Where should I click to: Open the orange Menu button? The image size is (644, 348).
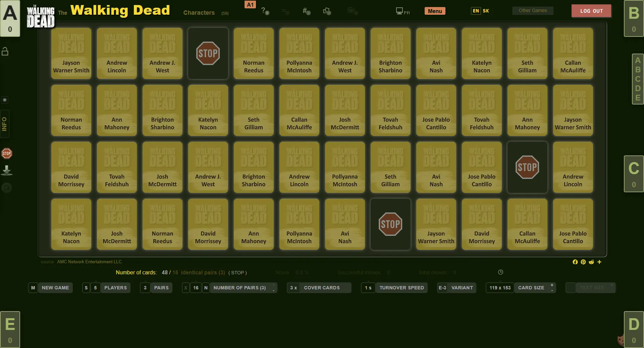click(x=435, y=11)
